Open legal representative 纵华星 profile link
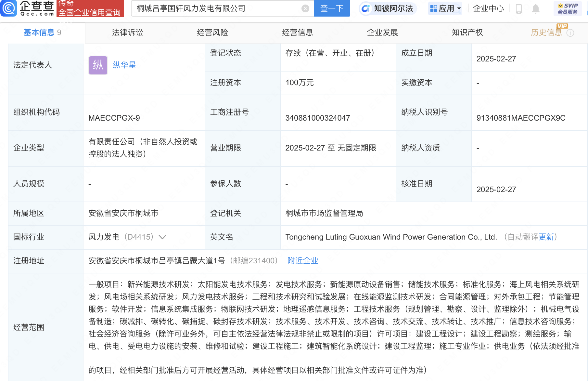Viewport: 588px width, 381px height. coord(124,65)
